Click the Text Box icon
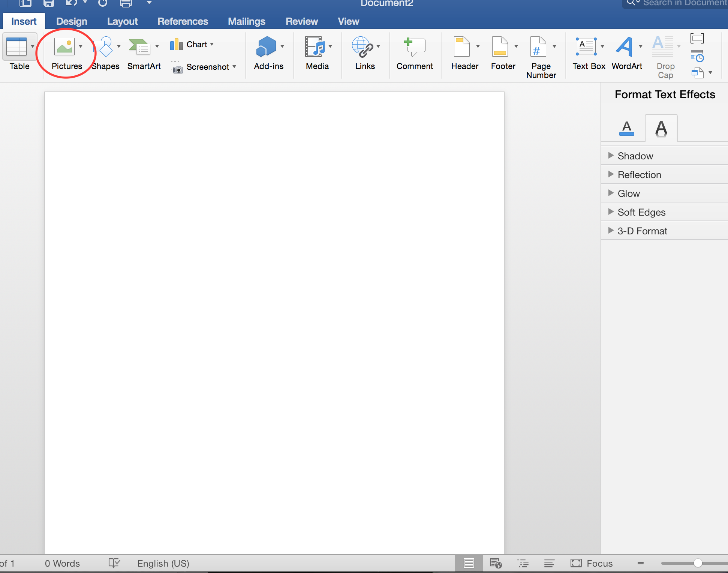 coord(586,47)
